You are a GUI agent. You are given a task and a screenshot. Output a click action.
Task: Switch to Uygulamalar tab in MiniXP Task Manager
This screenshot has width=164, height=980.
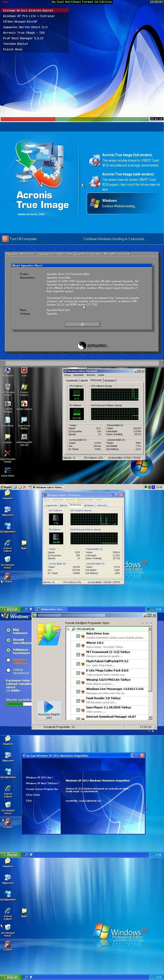[71, 380]
